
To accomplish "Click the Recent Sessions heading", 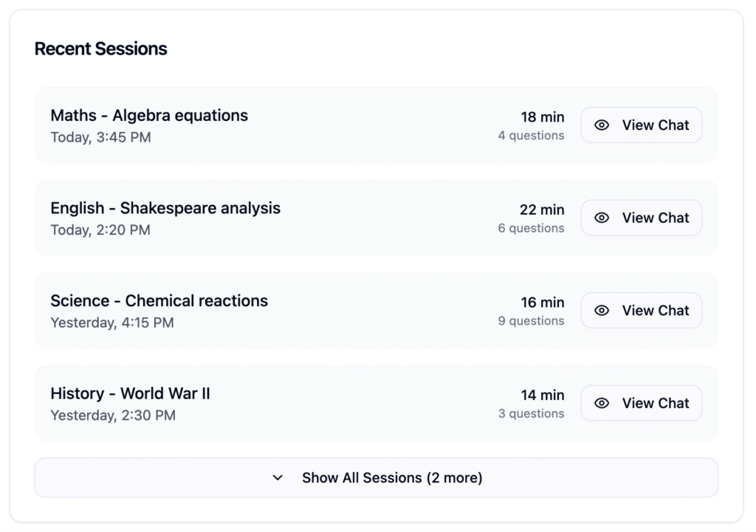I will pyautogui.click(x=100, y=49).
